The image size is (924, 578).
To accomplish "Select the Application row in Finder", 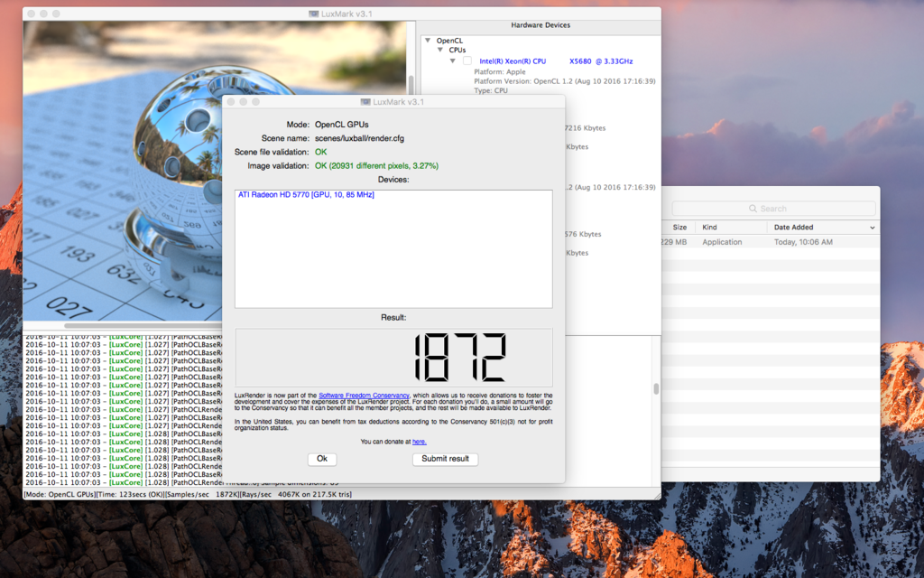I will (x=771, y=242).
